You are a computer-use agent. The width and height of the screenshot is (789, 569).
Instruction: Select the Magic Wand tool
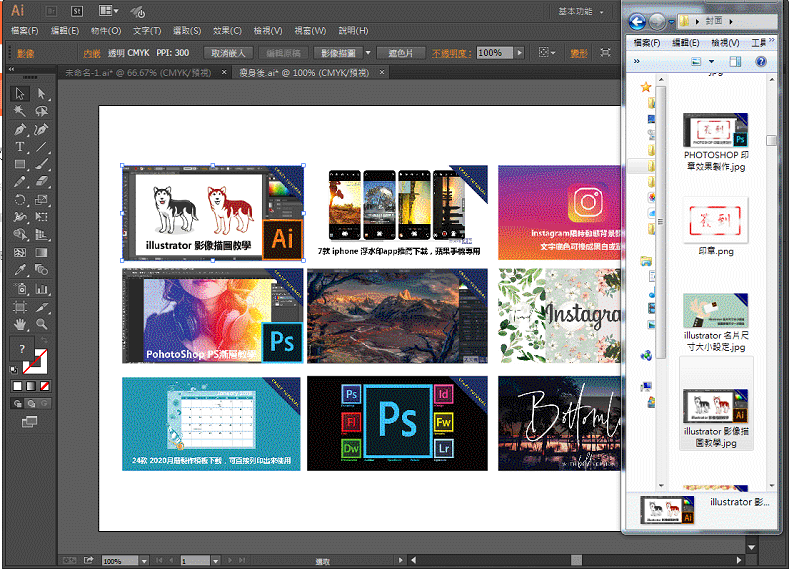(x=20, y=111)
